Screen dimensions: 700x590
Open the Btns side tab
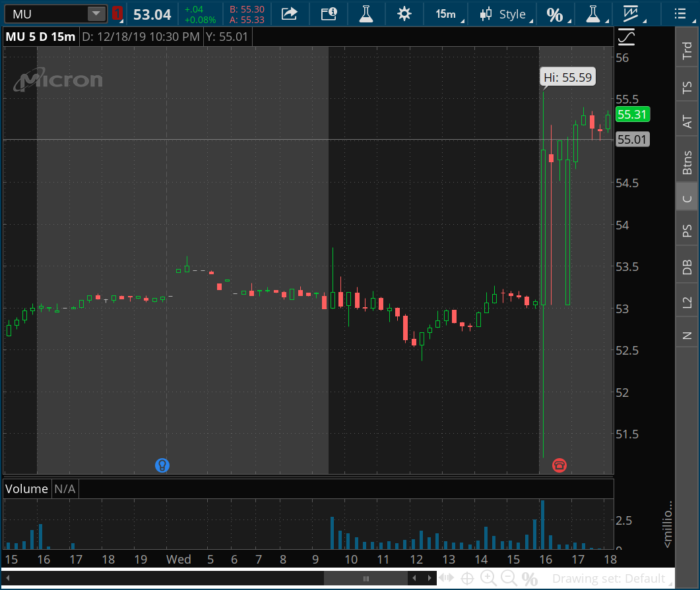click(x=687, y=162)
